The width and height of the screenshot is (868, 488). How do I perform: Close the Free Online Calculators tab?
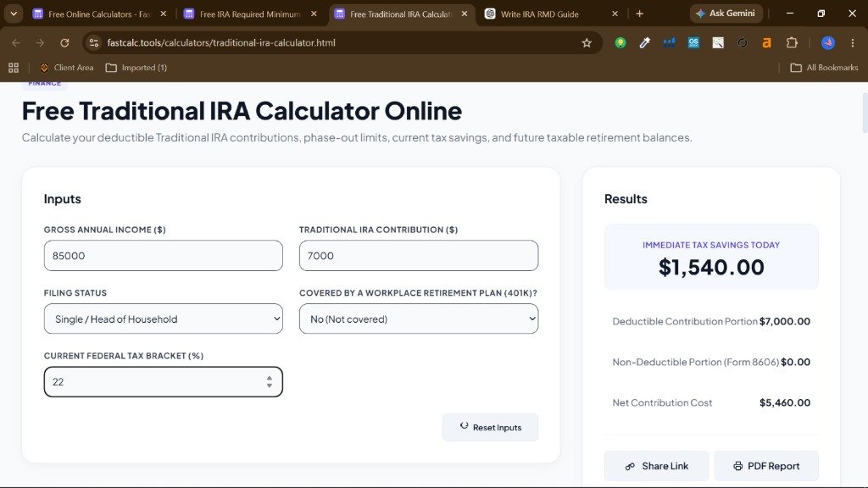pos(164,14)
